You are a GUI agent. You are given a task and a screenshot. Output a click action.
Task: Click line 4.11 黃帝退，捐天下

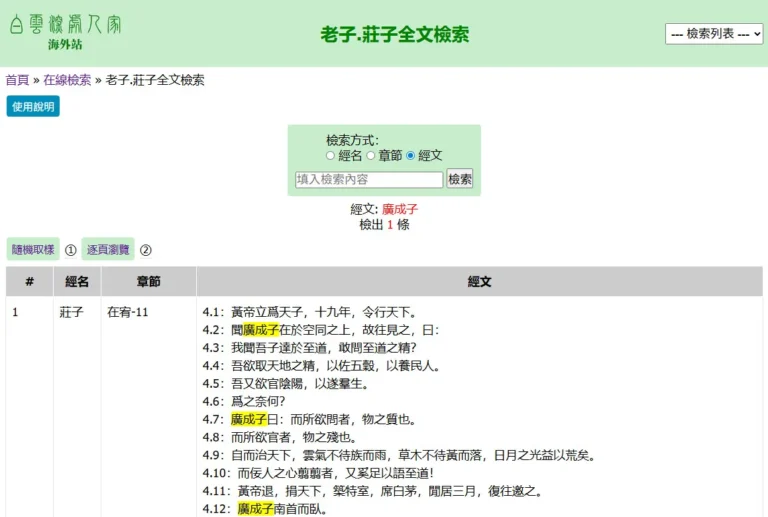373,491
